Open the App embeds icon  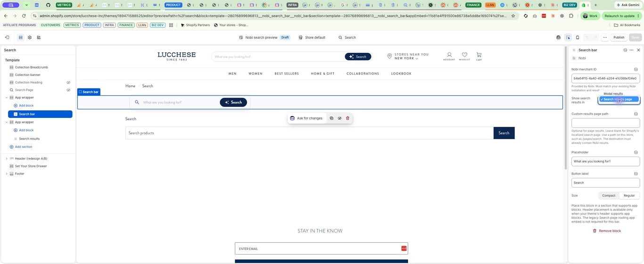[x=39, y=37]
